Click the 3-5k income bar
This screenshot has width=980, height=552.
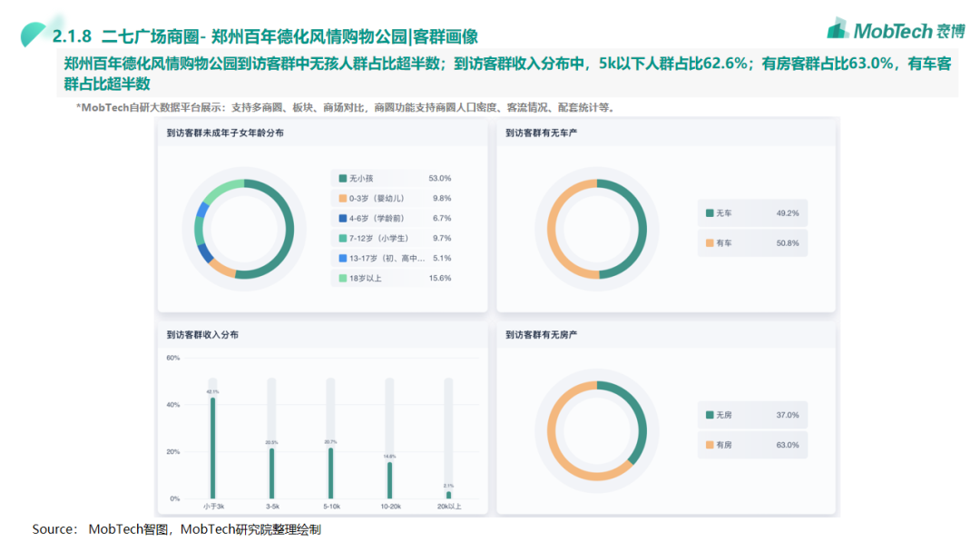(271, 473)
